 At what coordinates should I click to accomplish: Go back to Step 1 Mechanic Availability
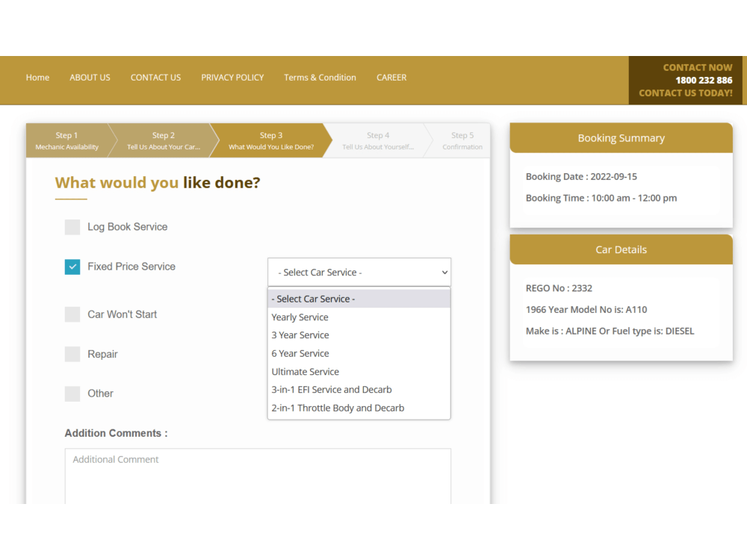pyautogui.click(x=66, y=140)
